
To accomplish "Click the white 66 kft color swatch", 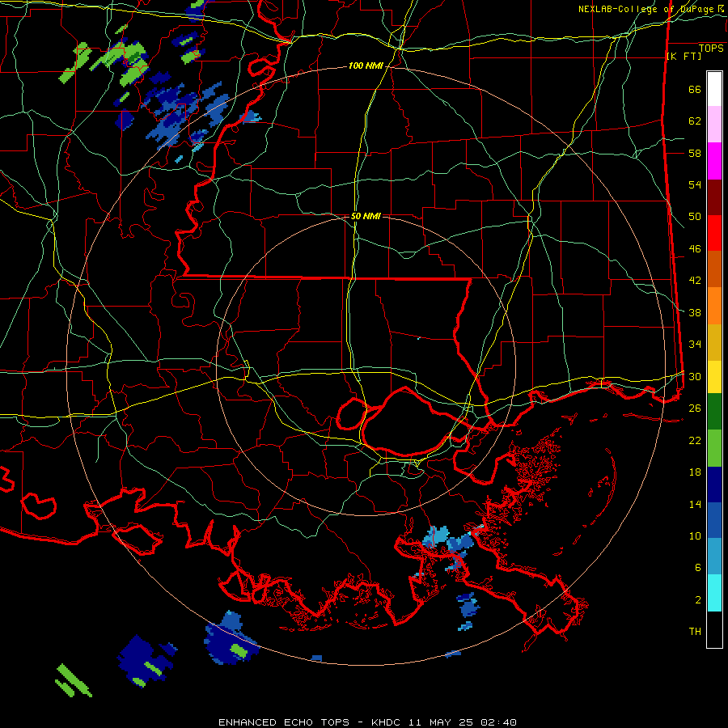I will (714, 89).
